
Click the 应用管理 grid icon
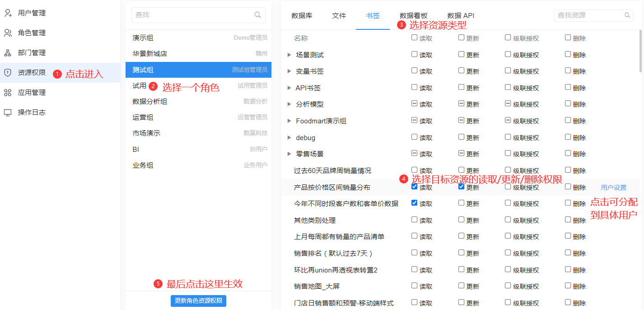[8, 93]
